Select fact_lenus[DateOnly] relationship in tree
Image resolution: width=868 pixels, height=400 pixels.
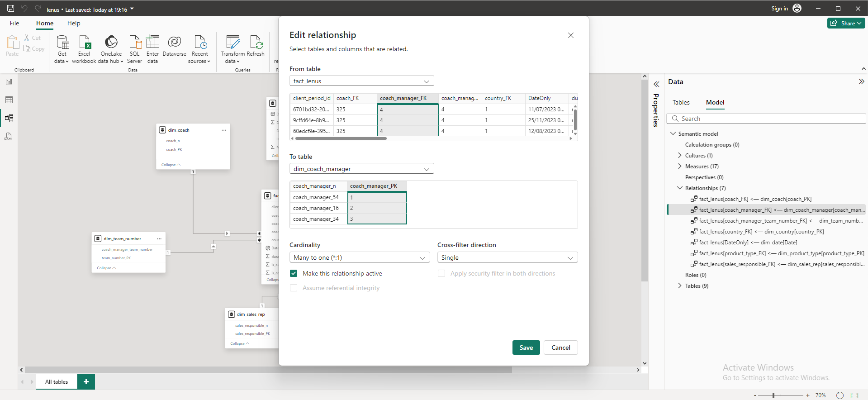(748, 243)
